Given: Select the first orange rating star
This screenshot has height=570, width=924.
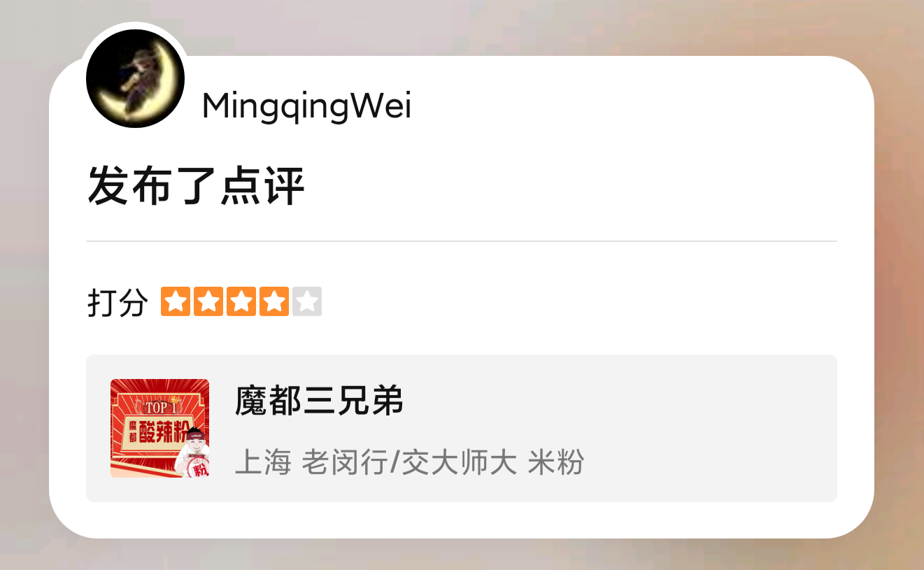Looking at the screenshot, I should tap(176, 301).
